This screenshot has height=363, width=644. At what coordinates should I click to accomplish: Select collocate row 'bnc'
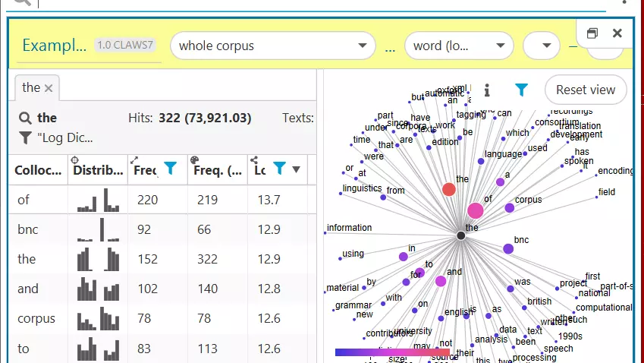tap(162, 229)
